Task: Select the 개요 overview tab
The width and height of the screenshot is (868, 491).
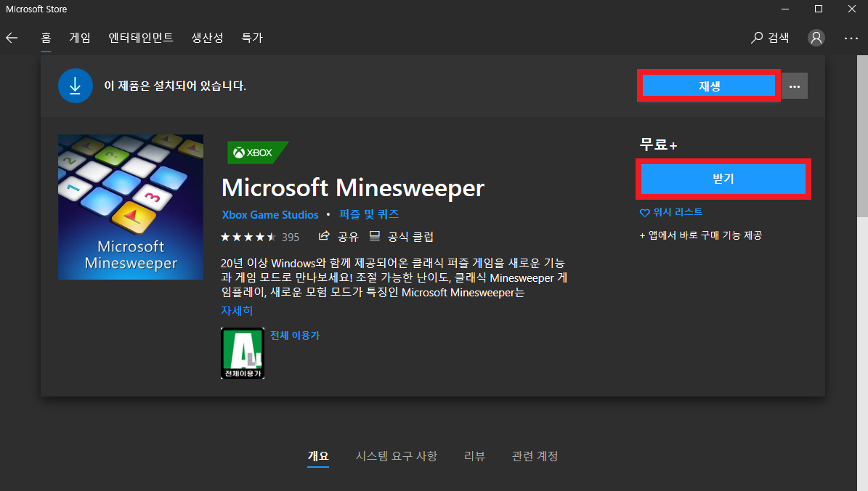Action: point(318,456)
